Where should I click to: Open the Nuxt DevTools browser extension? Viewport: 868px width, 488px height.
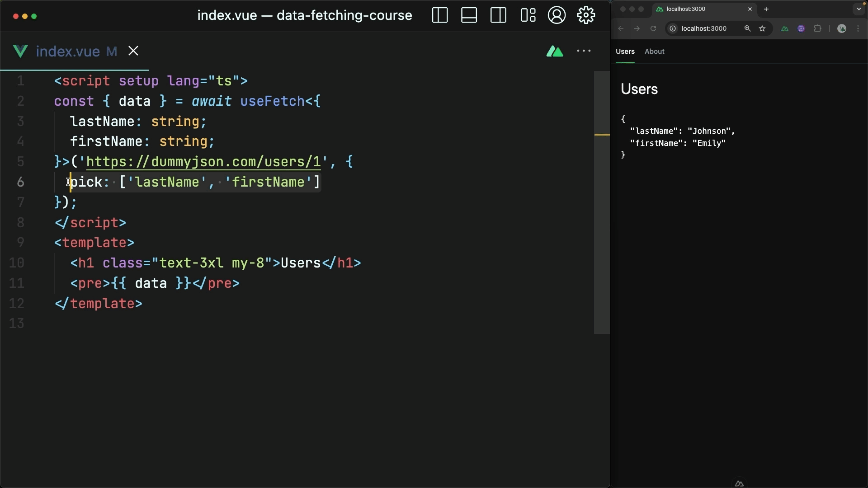click(x=785, y=28)
